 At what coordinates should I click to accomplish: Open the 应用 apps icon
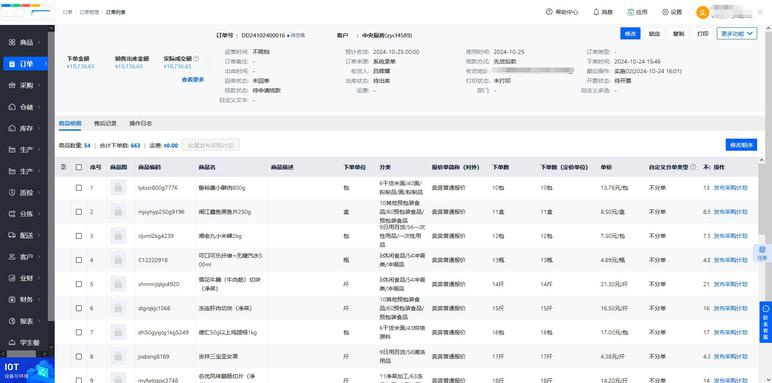[630, 12]
